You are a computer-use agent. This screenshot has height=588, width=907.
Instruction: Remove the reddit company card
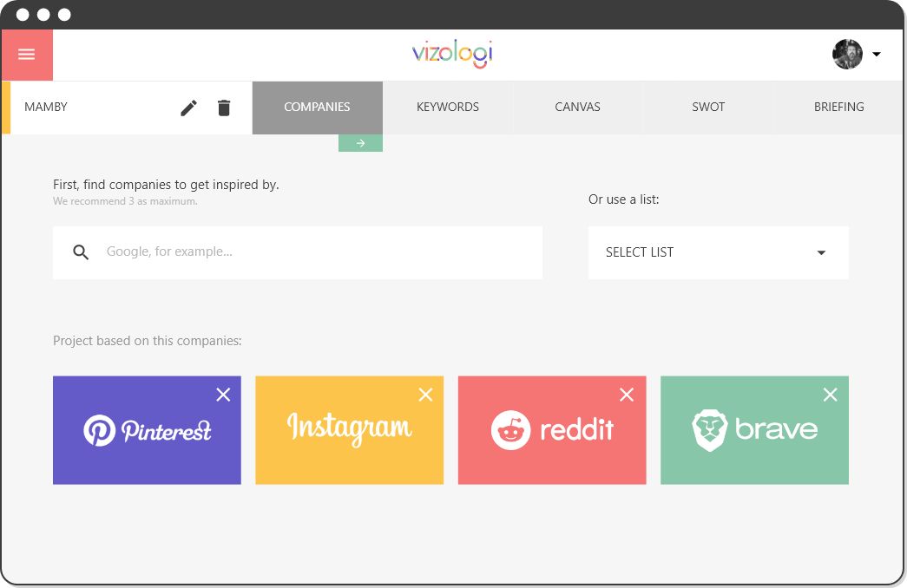pos(627,395)
